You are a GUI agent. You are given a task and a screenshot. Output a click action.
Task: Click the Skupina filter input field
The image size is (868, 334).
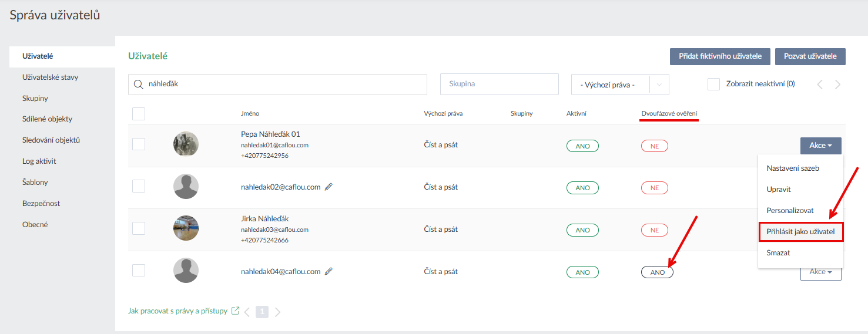(499, 84)
